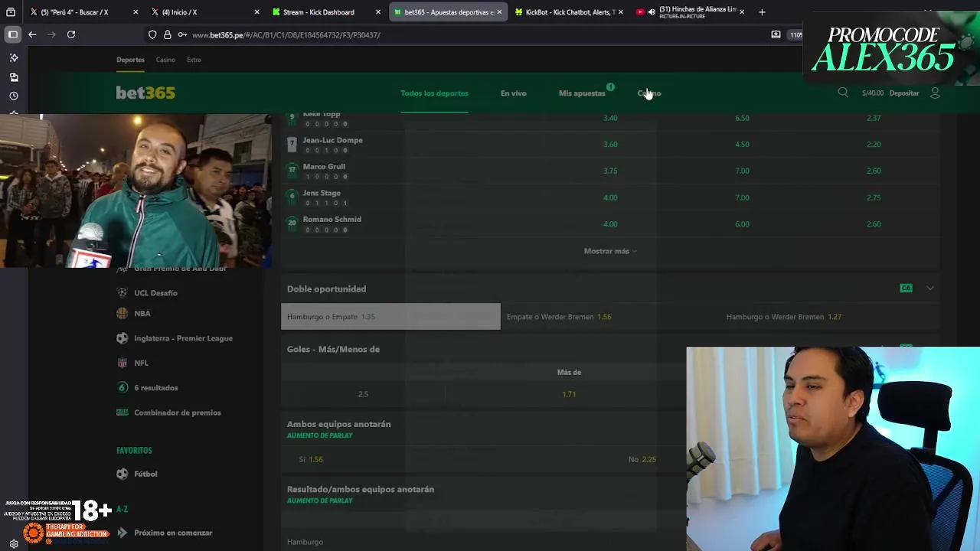Image resolution: width=980 pixels, height=551 pixels.
Task: Open a new browser tab
Action: [762, 12]
